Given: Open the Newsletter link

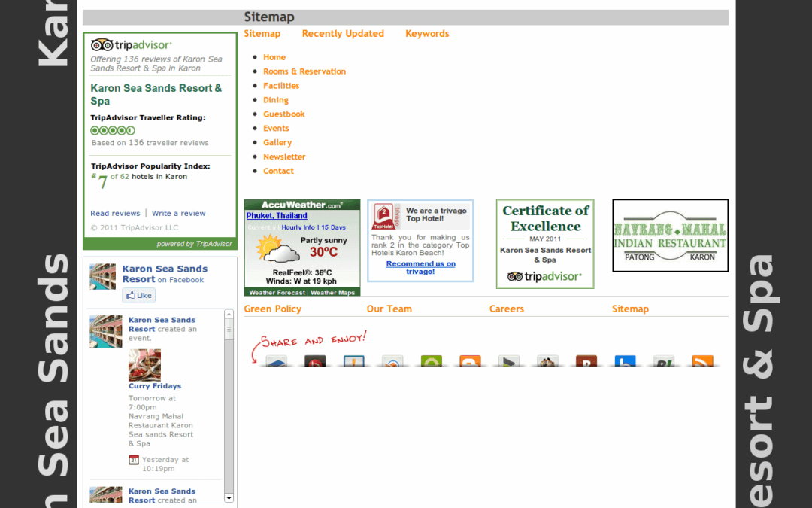Looking at the screenshot, I should (284, 157).
